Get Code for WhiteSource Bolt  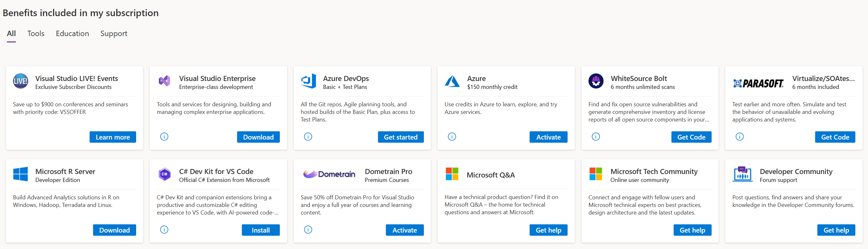(x=691, y=137)
